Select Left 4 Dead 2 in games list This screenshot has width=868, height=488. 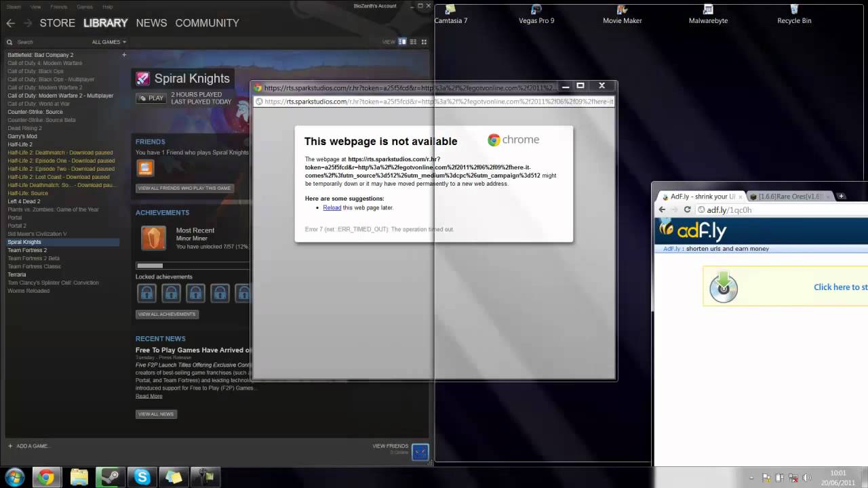(x=24, y=201)
